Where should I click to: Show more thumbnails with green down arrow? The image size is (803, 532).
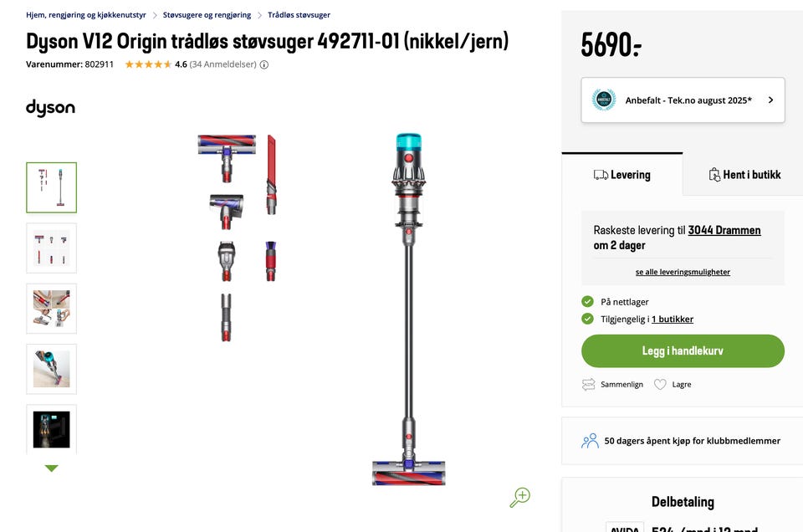(x=51, y=468)
